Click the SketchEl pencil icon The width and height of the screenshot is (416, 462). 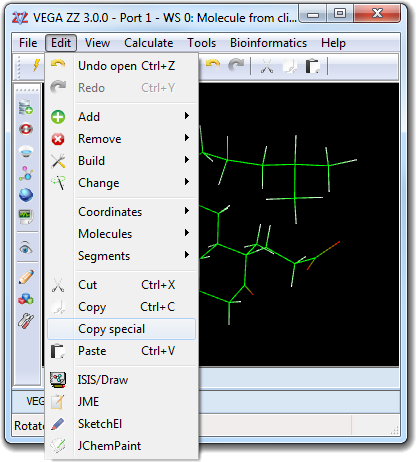pos(58,424)
